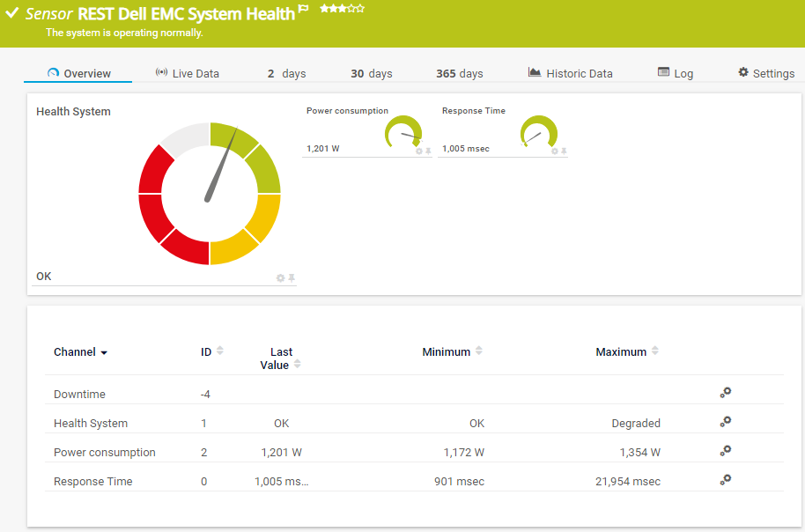Click the status message 'The system is operating normally.'
Screen dimensions: 805x532
(124, 33)
